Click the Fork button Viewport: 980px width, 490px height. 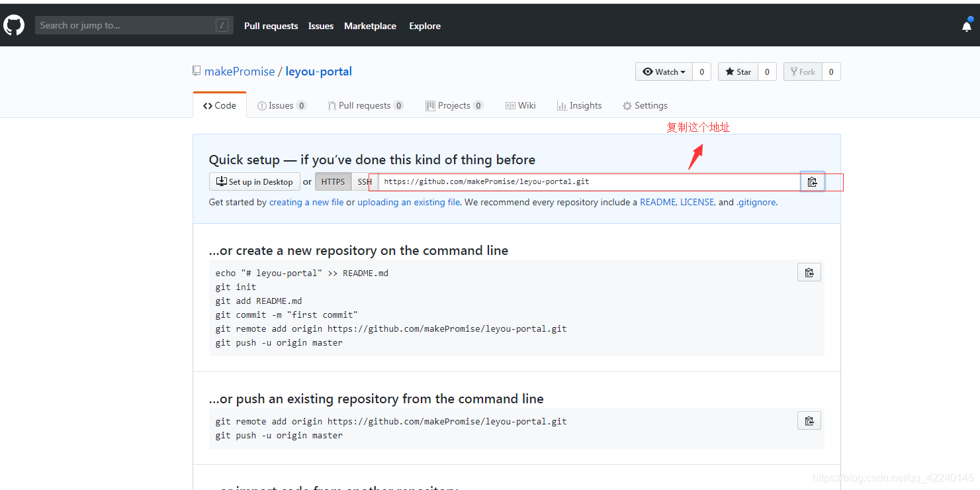pos(803,72)
